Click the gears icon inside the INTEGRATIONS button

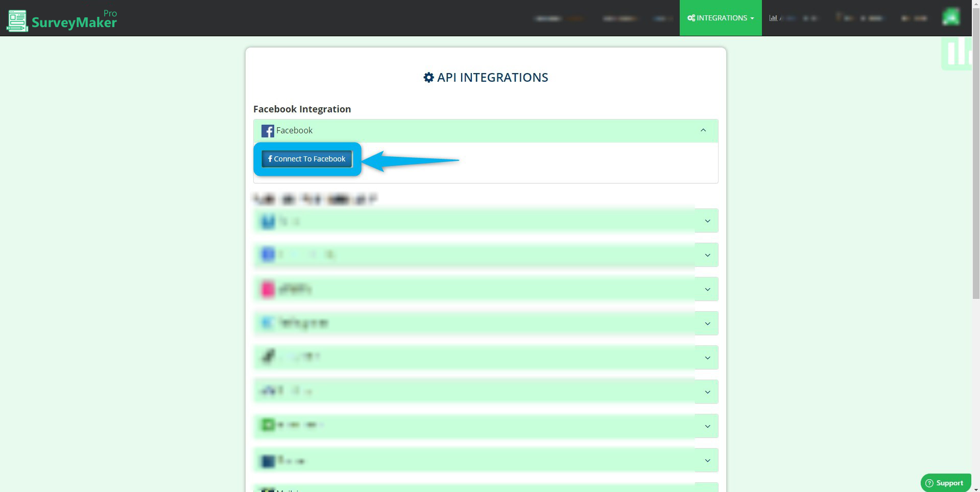point(692,18)
